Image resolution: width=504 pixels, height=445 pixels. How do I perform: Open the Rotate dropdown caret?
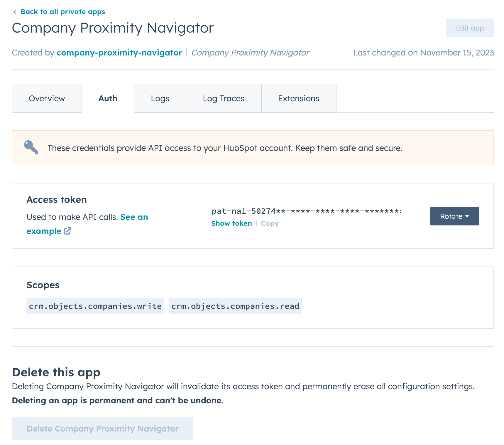tap(467, 216)
